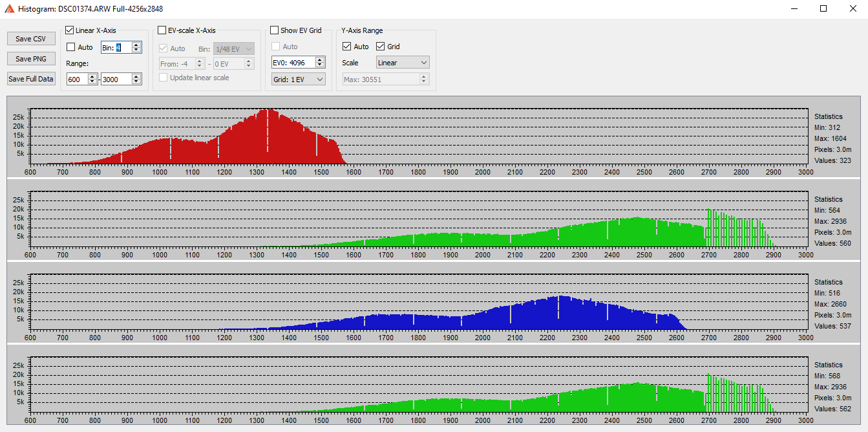Image resolution: width=868 pixels, height=432 pixels.
Task: Increase the Bin value with up arrow
Action: [x=136, y=45]
